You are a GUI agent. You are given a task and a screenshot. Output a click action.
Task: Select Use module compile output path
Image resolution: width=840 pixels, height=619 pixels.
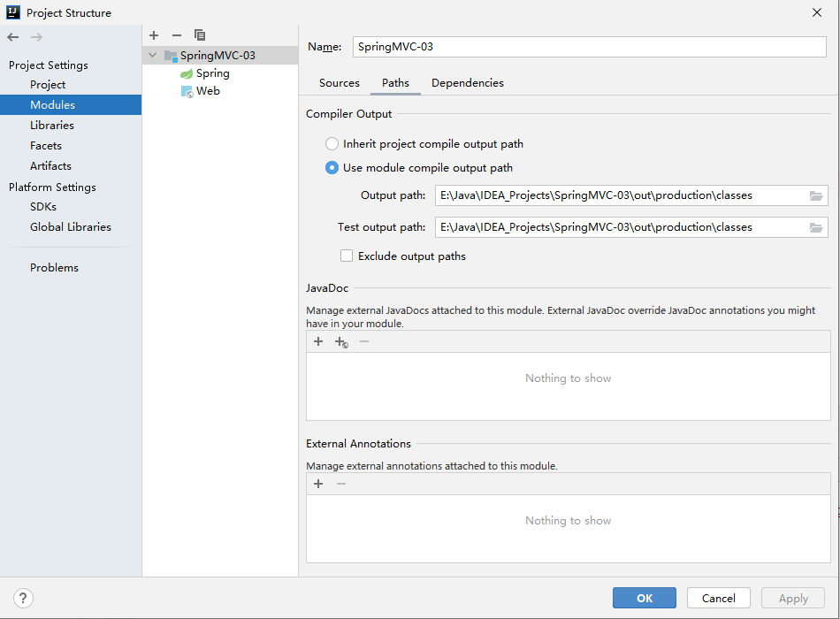tap(332, 168)
